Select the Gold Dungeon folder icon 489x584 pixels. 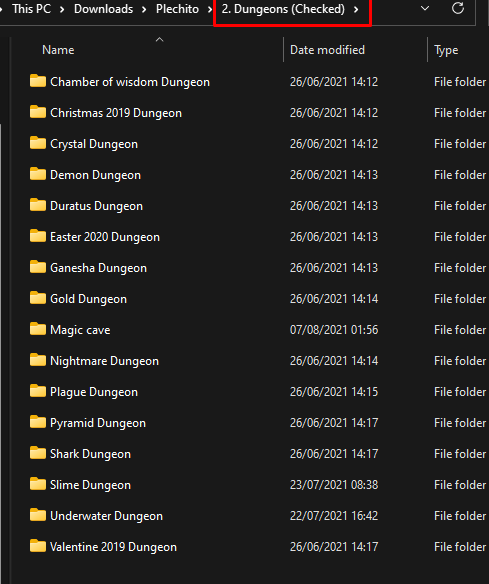tap(38, 298)
